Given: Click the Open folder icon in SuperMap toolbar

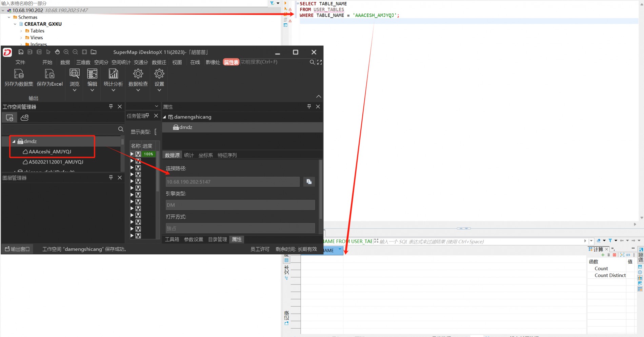Looking at the screenshot, I should tap(94, 52).
